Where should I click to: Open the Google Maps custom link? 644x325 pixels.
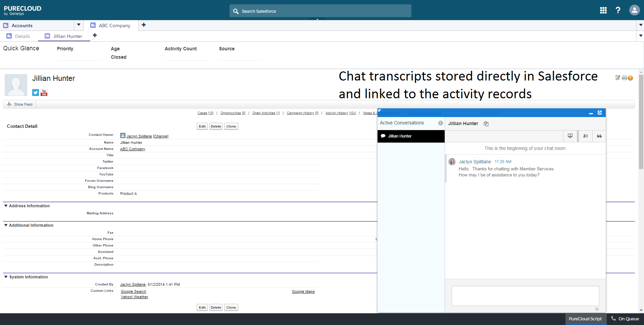pos(303,292)
